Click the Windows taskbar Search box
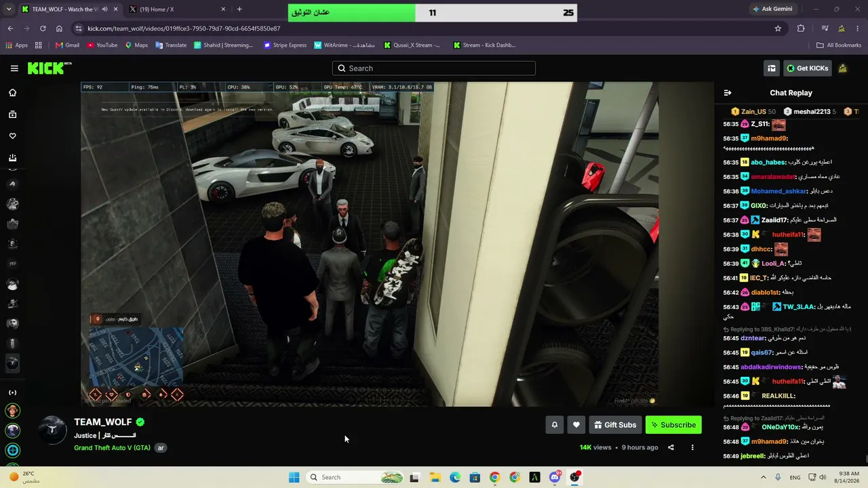The height and width of the screenshot is (488, 868). pos(355,477)
